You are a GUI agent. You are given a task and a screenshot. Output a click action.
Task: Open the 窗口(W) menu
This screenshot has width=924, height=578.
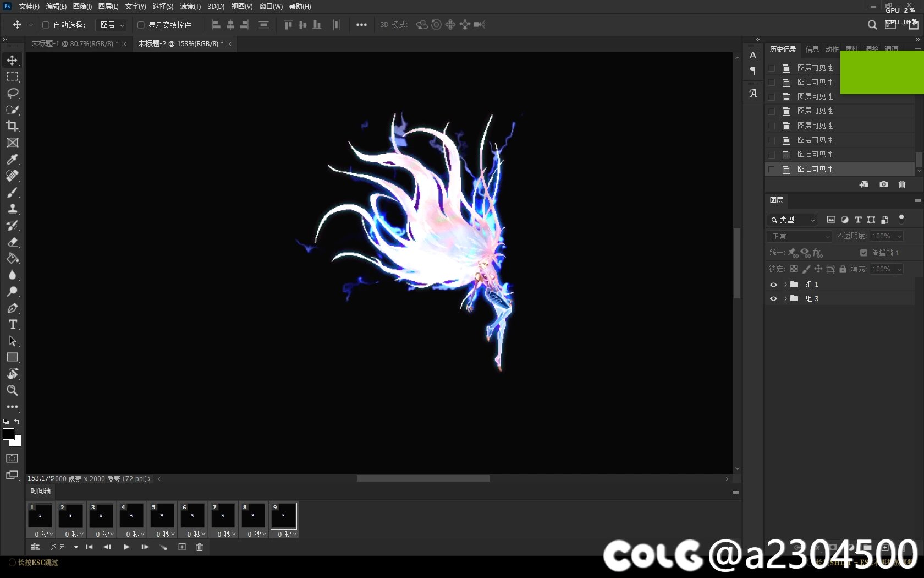click(x=271, y=7)
